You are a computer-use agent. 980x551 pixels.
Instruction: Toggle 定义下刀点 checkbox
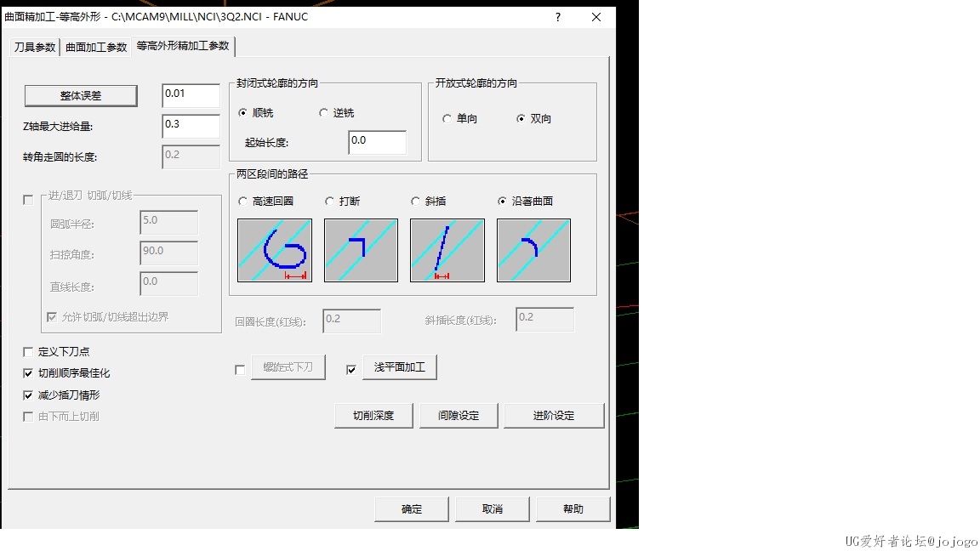[x=28, y=352]
